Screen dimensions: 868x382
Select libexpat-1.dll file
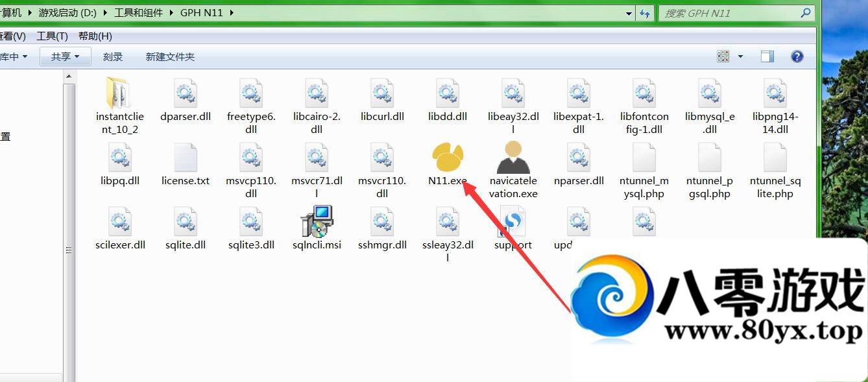pos(579,106)
